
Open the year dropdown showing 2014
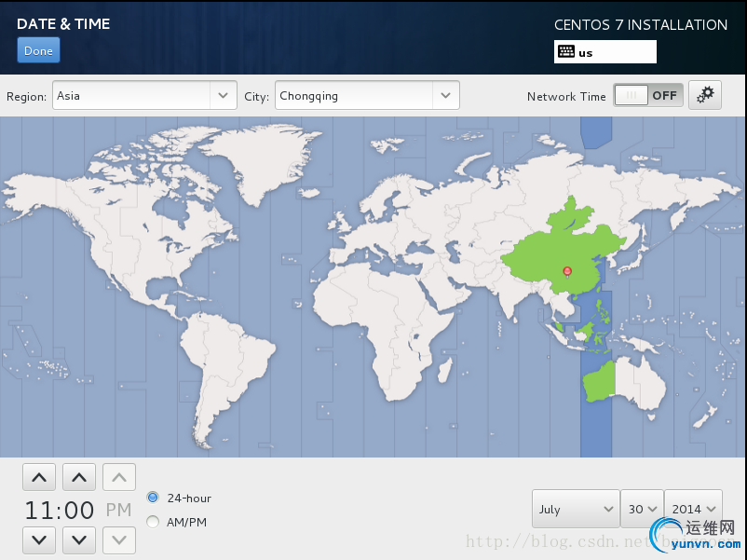point(693,509)
